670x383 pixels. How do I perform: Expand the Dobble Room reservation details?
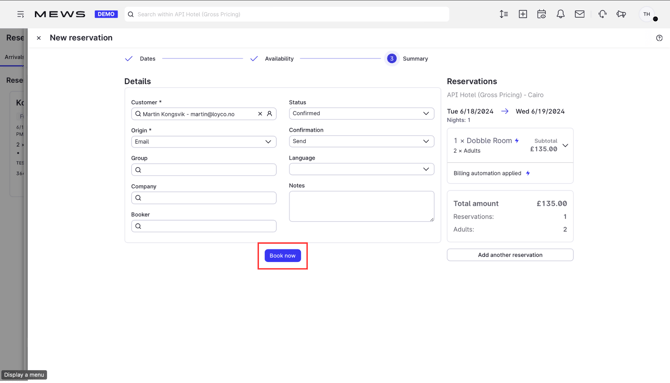[565, 145]
